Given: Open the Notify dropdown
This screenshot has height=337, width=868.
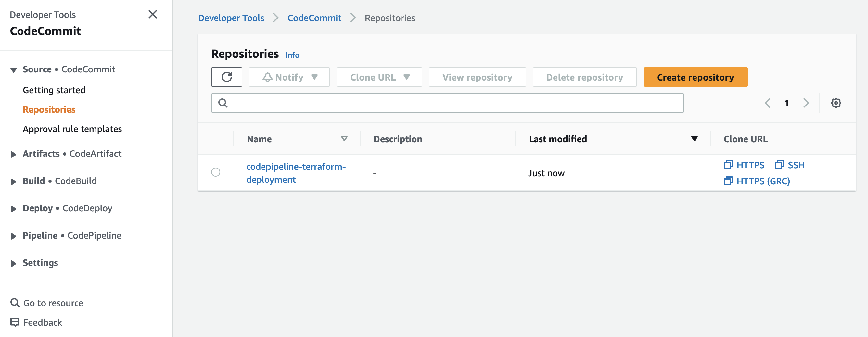Looking at the screenshot, I should point(289,77).
